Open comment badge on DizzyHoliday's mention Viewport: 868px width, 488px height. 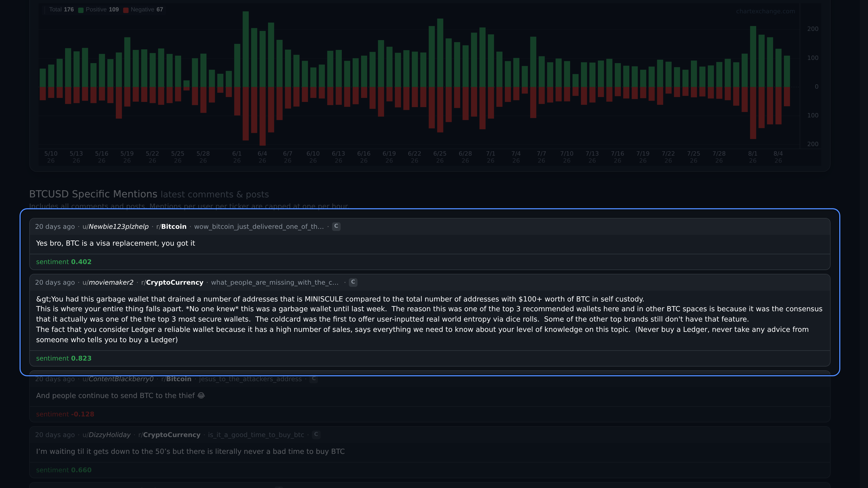pyautogui.click(x=316, y=434)
